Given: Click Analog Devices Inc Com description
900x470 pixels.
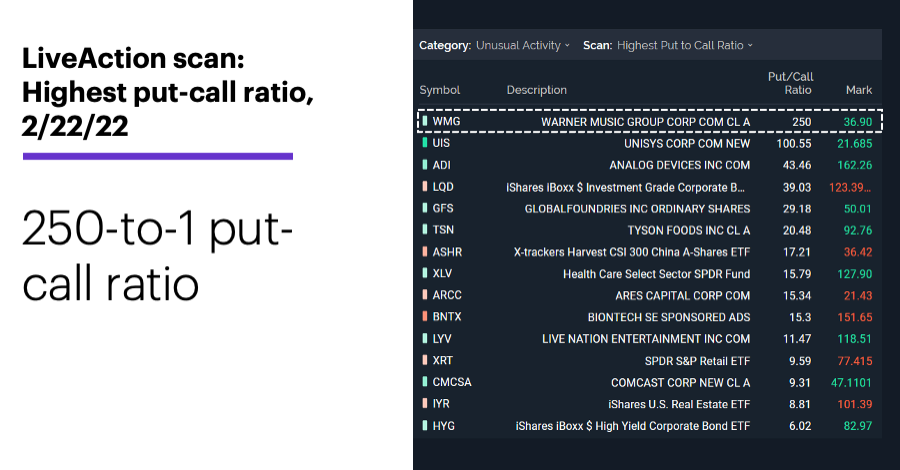Looking at the screenshot, I should 680,165.
